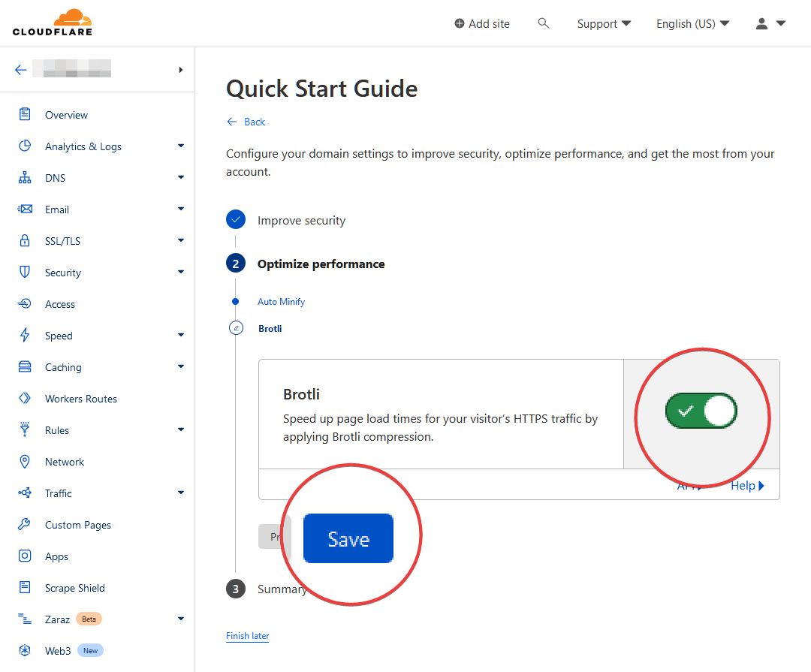The width and height of the screenshot is (811, 672).
Task: Click the DNS network icon
Action: pyautogui.click(x=25, y=177)
